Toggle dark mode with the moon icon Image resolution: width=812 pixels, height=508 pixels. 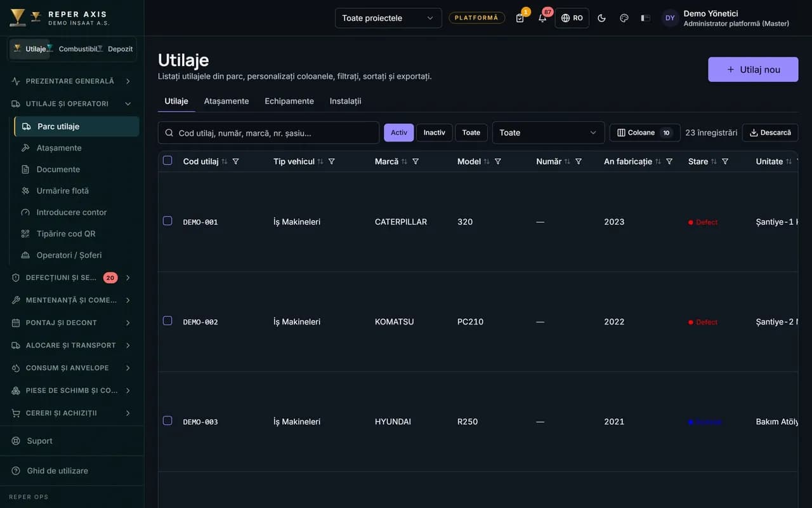point(601,18)
